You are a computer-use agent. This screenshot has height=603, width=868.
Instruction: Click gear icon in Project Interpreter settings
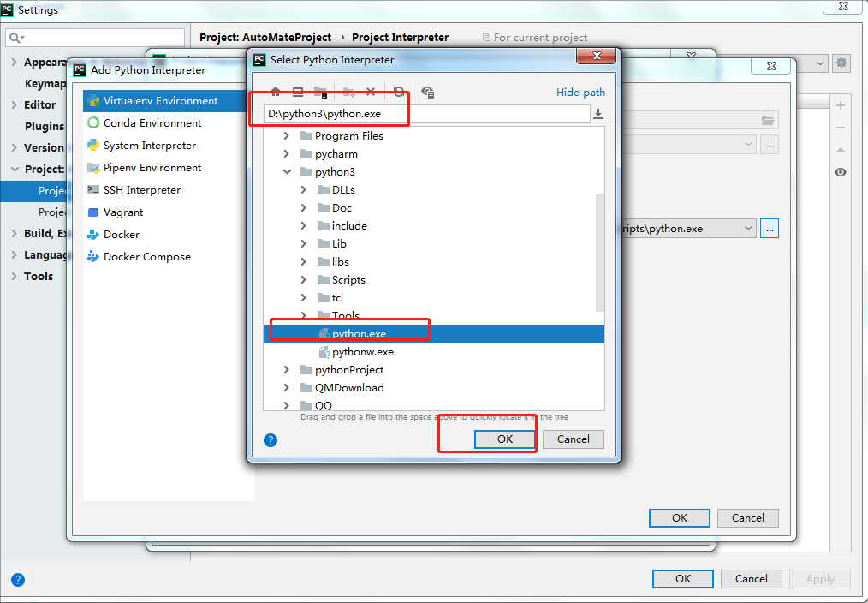(x=841, y=63)
